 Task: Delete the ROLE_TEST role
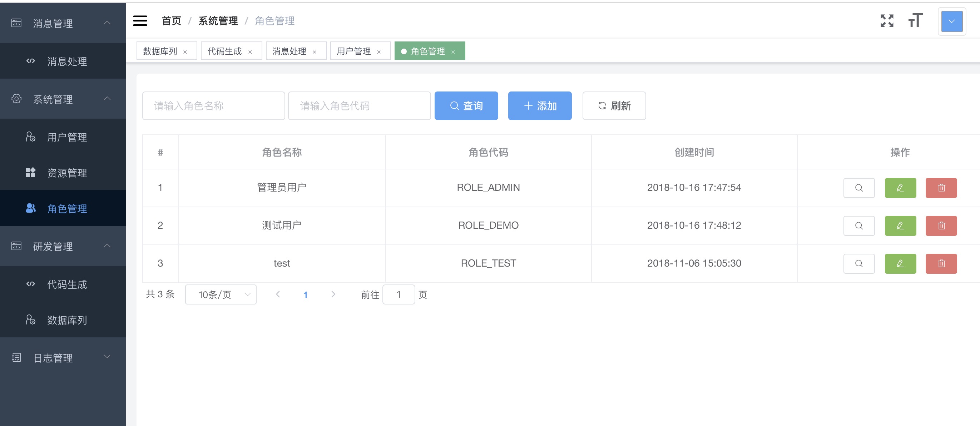pyautogui.click(x=941, y=264)
